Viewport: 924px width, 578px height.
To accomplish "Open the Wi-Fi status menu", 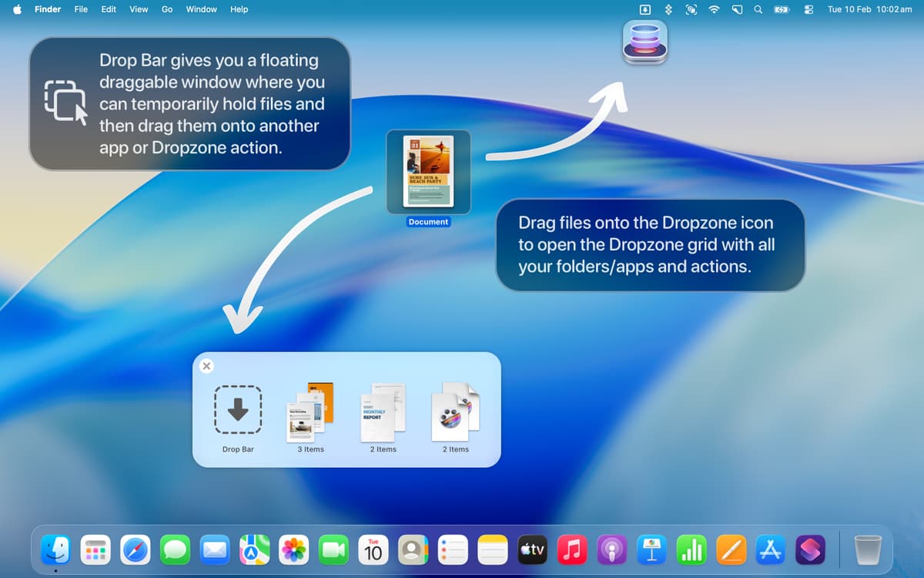I will point(715,9).
